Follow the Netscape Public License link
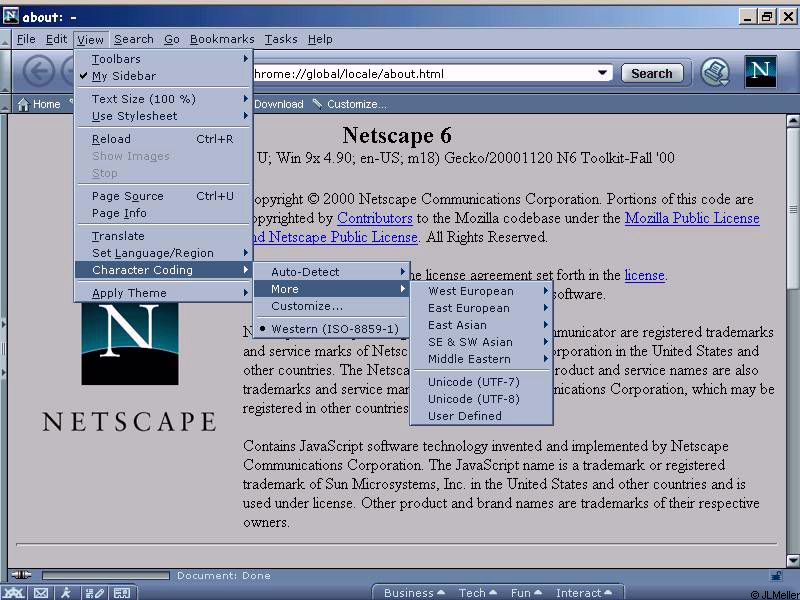Screen dimensions: 800x600 (x=343, y=237)
